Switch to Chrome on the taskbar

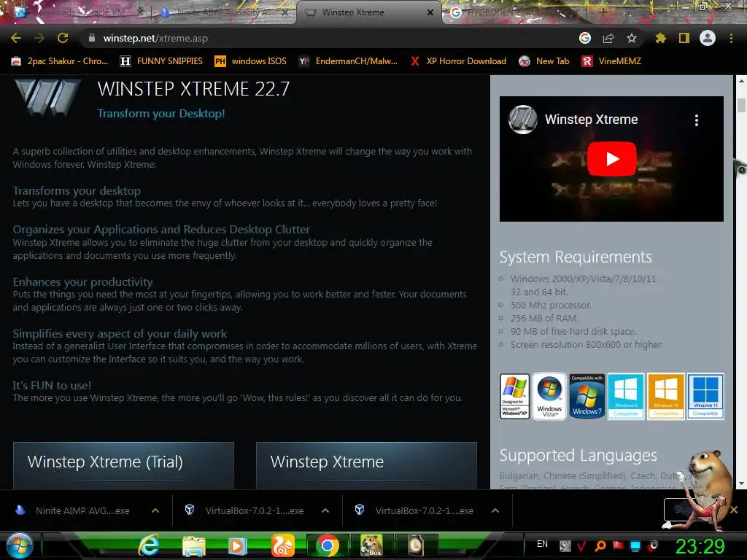(328, 545)
